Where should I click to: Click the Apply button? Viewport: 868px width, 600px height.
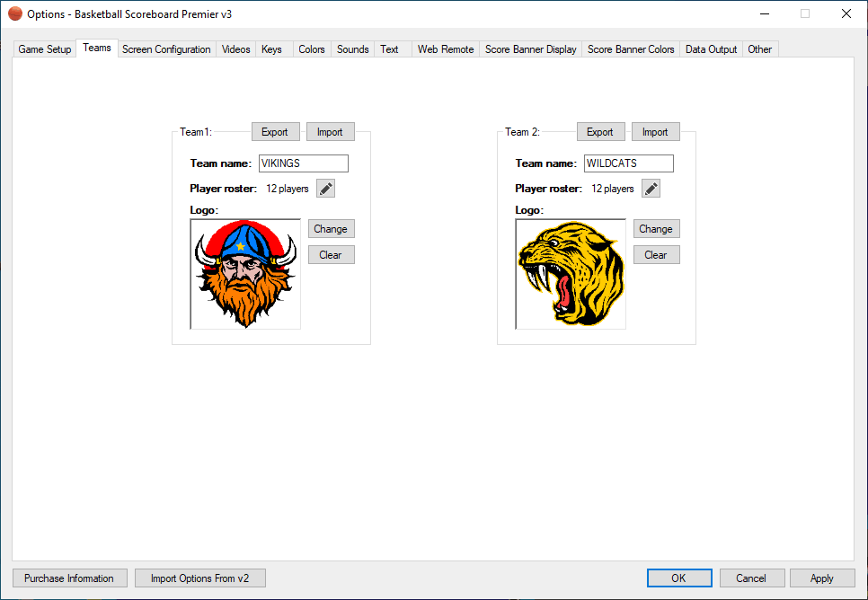pos(821,578)
